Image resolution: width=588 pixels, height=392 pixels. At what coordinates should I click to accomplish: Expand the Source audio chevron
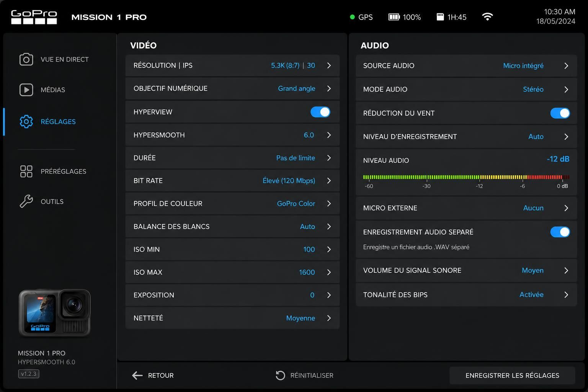coord(566,66)
